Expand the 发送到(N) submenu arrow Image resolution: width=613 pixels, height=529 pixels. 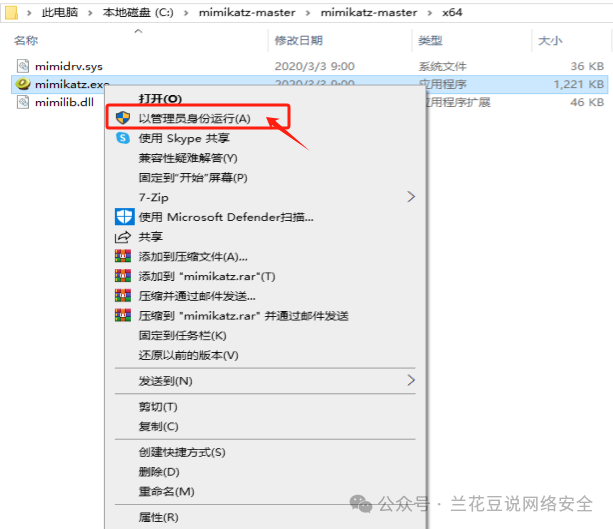tap(410, 381)
